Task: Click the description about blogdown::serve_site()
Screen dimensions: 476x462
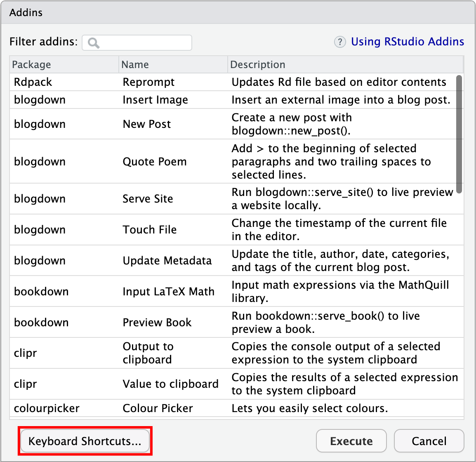Action: click(342, 198)
